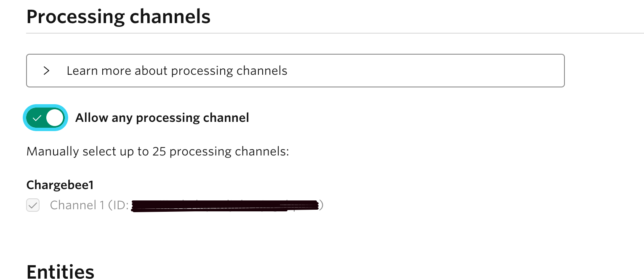Click the word ID in Channel 1 row
Screen dimensions: 644x279
(118, 205)
